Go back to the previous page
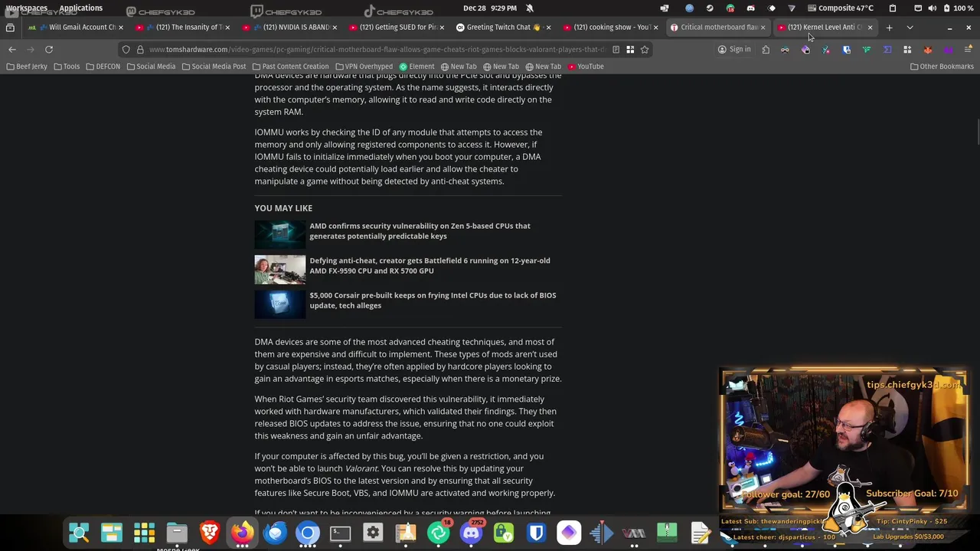 pyautogui.click(x=12, y=49)
